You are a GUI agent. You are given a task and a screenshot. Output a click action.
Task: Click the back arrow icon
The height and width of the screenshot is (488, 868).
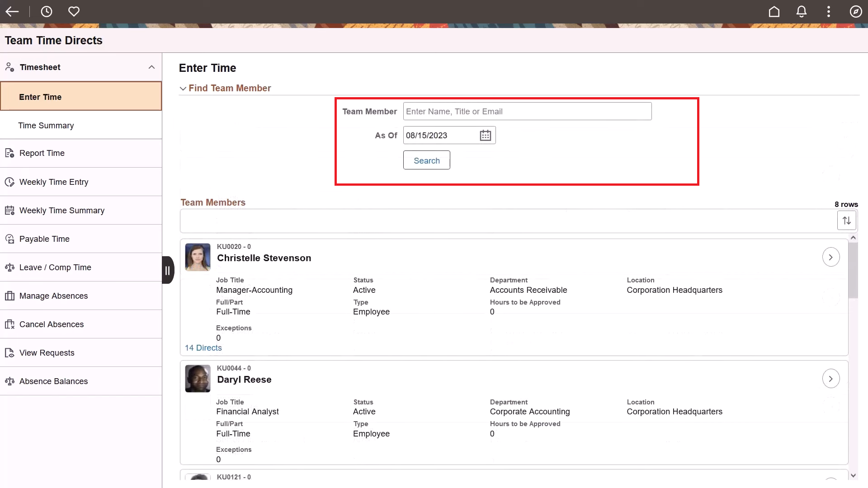tap(12, 12)
